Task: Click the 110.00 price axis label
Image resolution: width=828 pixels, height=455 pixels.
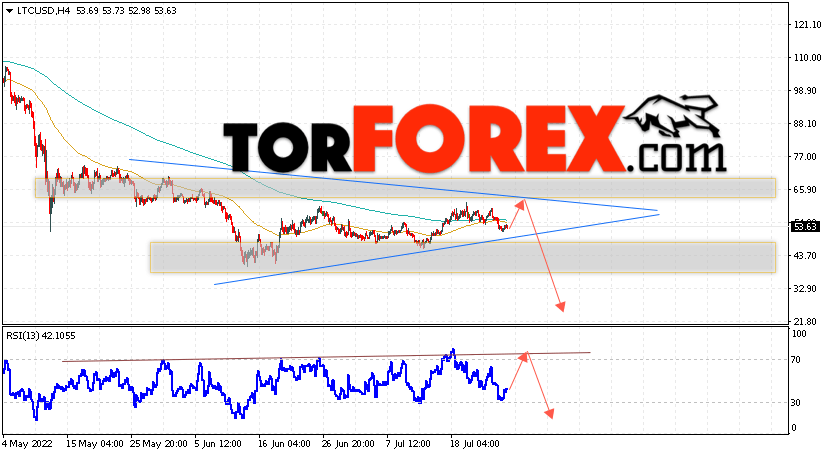Action: 807,58
